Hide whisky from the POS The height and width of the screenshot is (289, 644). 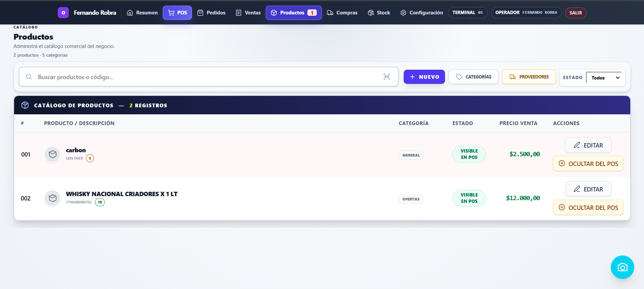click(588, 208)
